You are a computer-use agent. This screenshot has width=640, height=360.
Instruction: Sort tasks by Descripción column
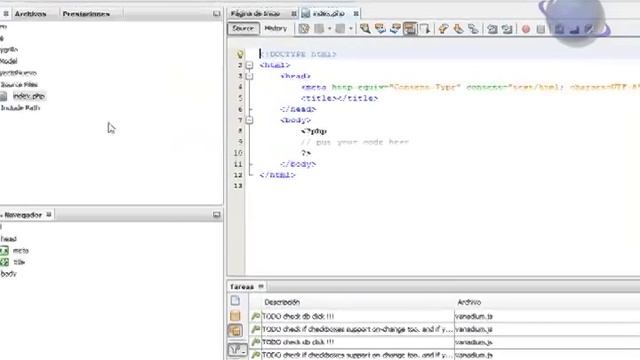(282, 302)
